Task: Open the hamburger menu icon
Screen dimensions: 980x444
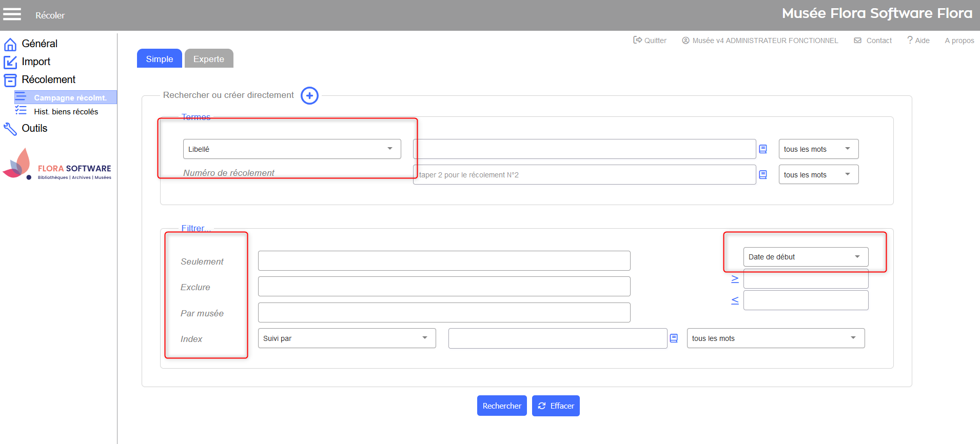Action: [x=12, y=14]
